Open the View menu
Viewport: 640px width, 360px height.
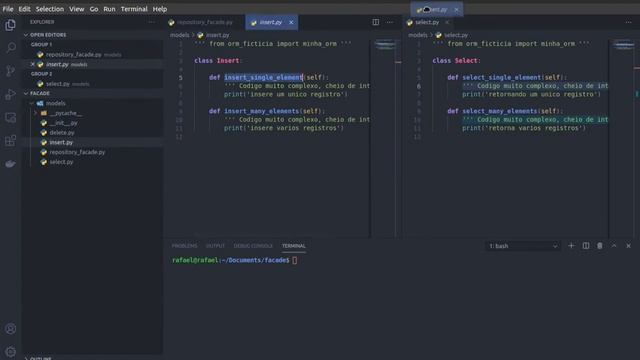tap(76, 9)
